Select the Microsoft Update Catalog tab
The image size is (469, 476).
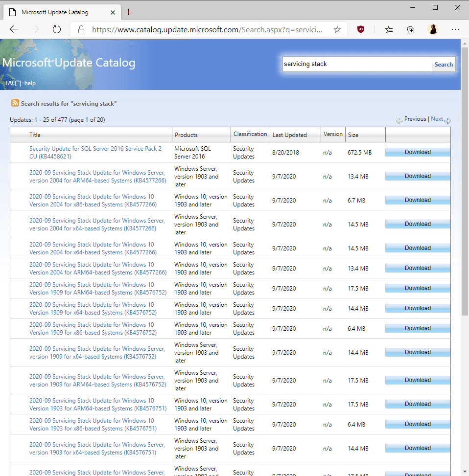[62, 12]
